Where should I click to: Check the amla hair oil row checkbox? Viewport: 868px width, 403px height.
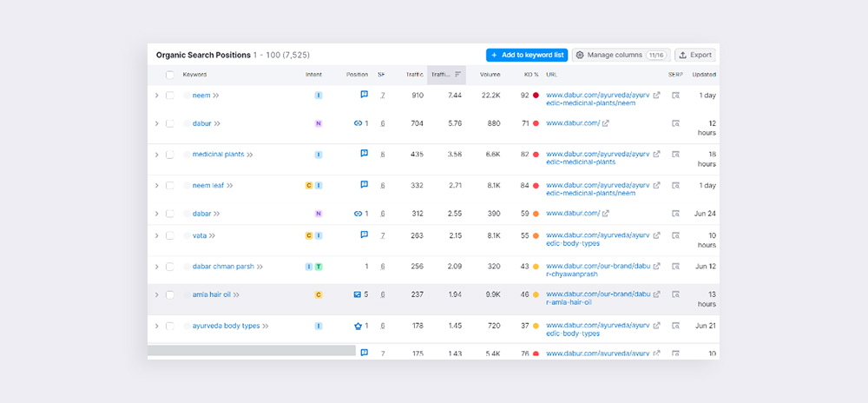click(x=170, y=294)
